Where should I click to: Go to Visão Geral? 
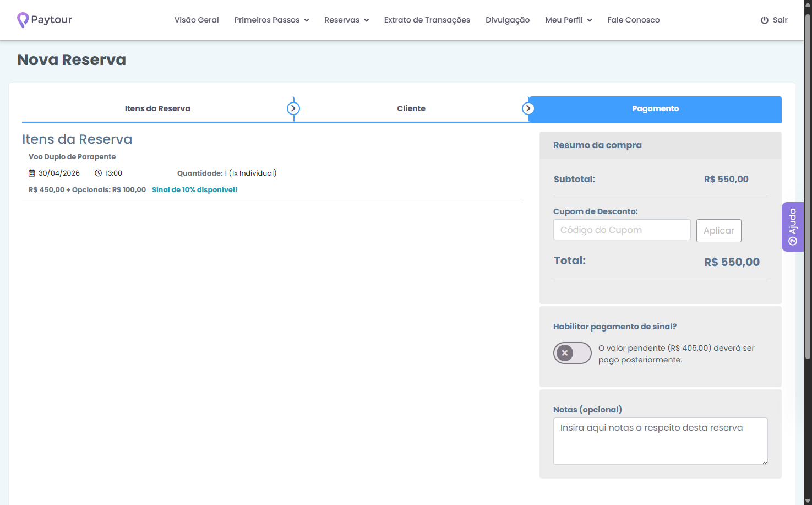(197, 20)
